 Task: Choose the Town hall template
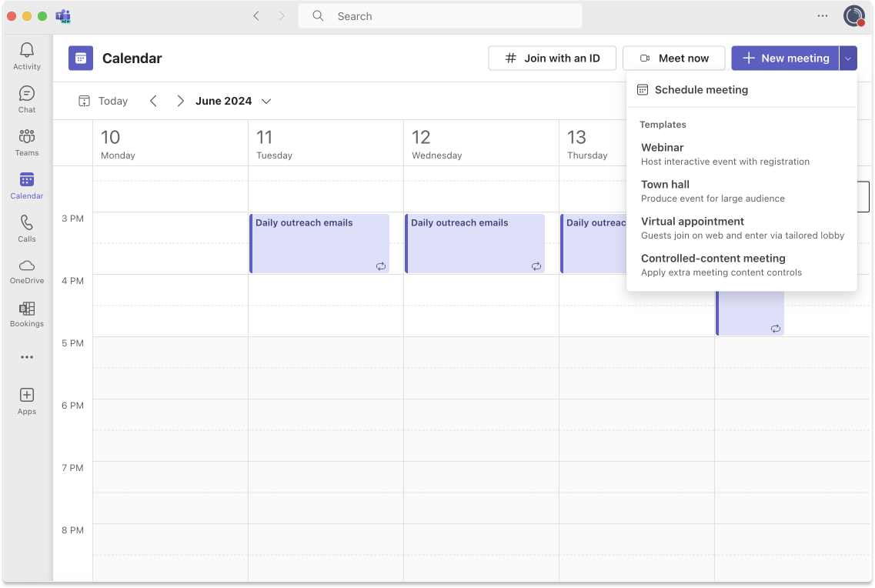665,184
